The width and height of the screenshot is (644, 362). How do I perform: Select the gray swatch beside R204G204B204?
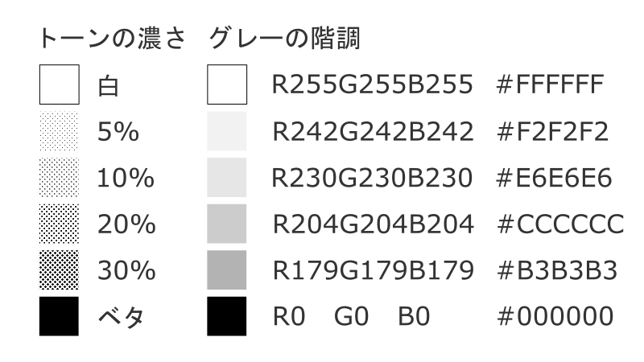(226, 224)
